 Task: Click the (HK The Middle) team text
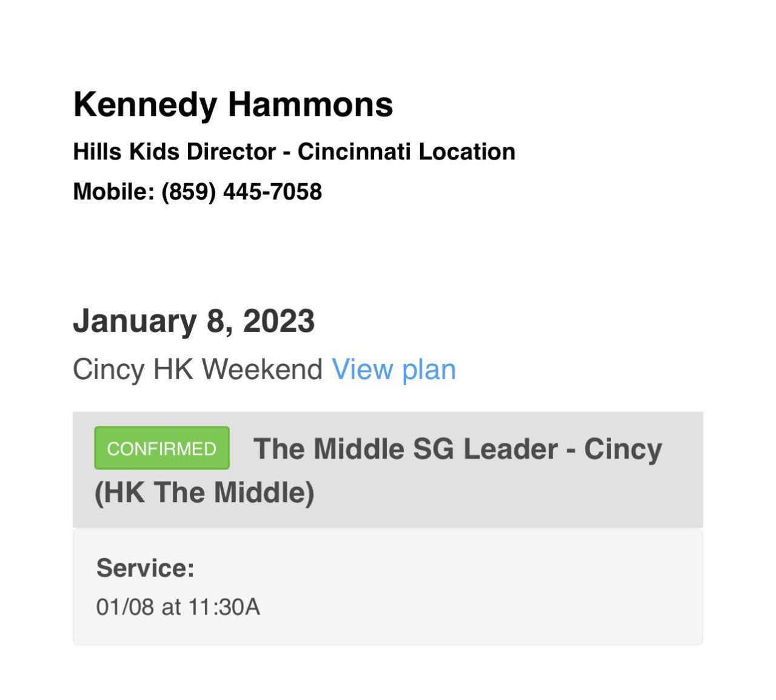[204, 492]
